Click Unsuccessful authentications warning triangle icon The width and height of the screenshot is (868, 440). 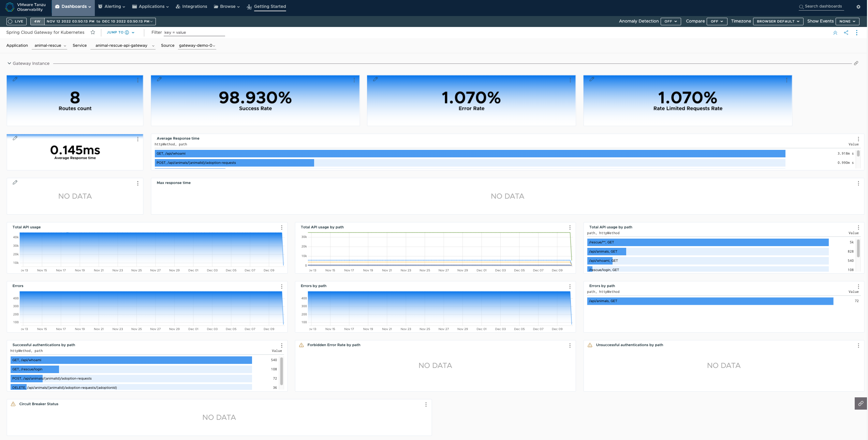pyautogui.click(x=590, y=345)
